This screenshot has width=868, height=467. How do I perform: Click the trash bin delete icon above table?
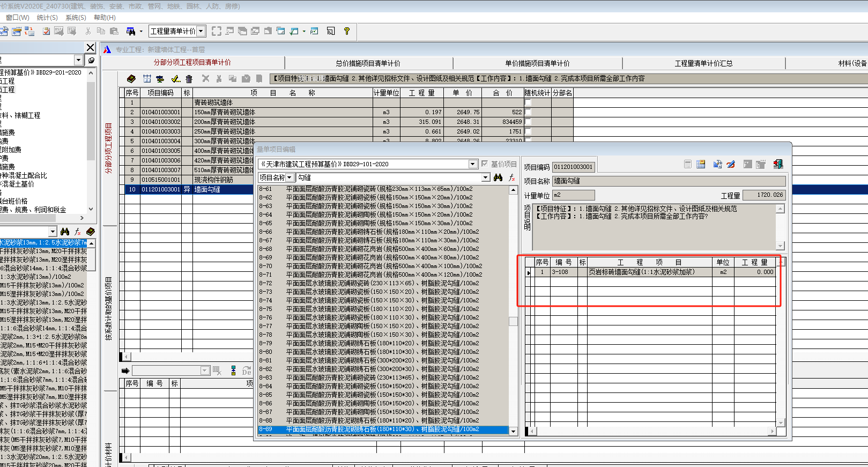click(189, 79)
